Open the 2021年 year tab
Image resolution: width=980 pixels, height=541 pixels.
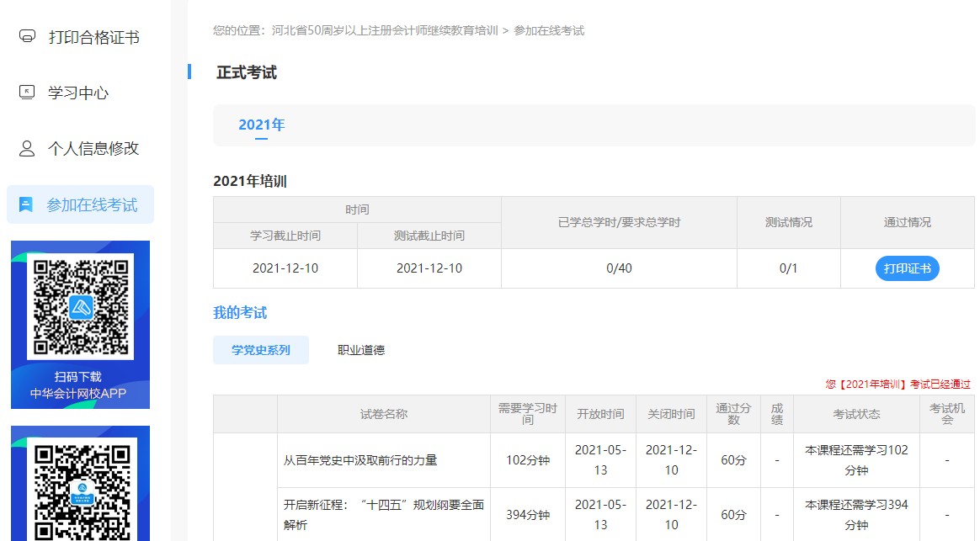pos(262,123)
